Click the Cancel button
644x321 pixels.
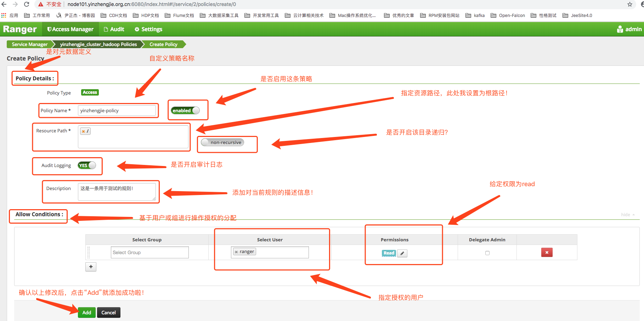click(108, 313)
